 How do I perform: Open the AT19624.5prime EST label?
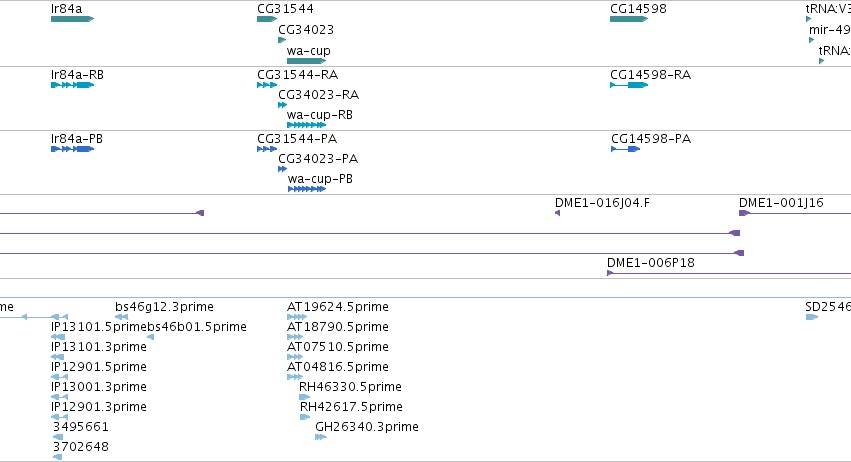pos(338,307)
